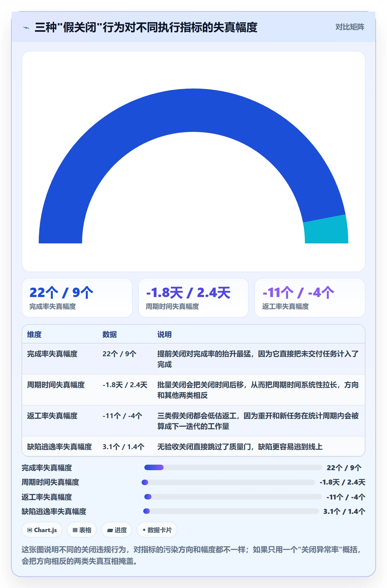Click the 完成率失真幅度 progress bar
This screenshot has width=387, height=588.
coord(233,467)
